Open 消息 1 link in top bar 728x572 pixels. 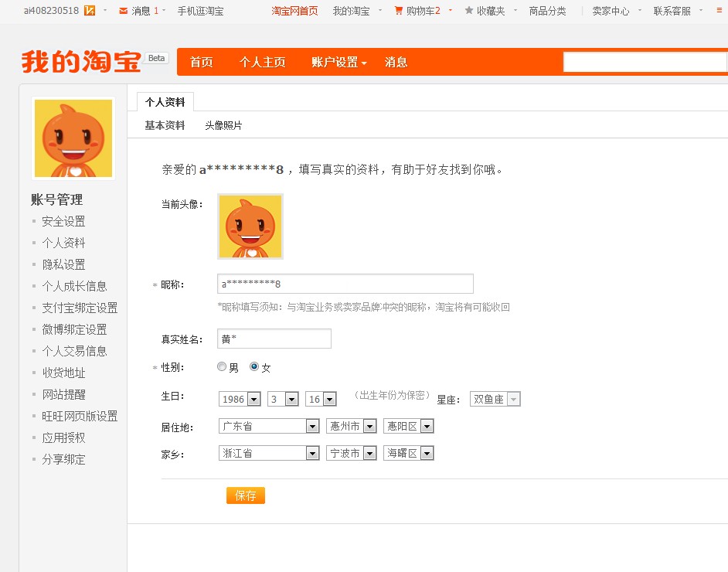[x=145, y=11]
